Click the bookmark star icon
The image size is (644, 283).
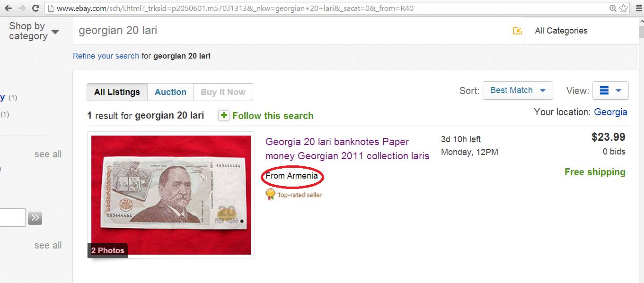coord(624,8)
